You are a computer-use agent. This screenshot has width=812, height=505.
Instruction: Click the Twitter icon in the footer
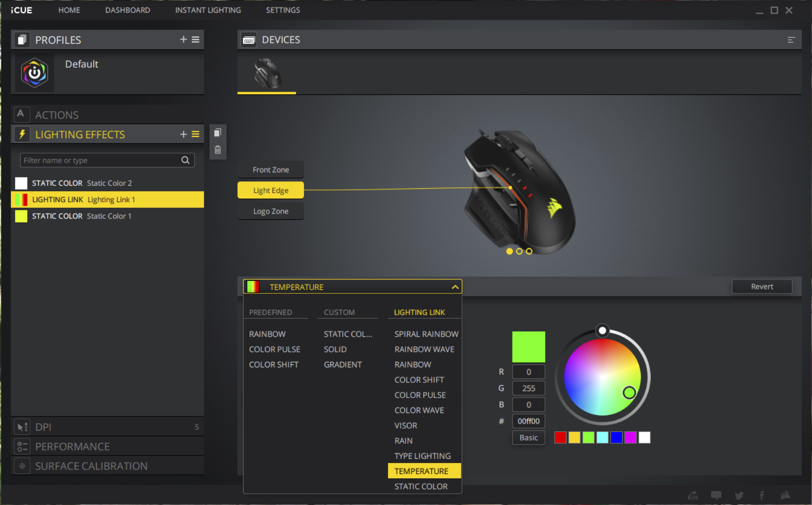739,495
